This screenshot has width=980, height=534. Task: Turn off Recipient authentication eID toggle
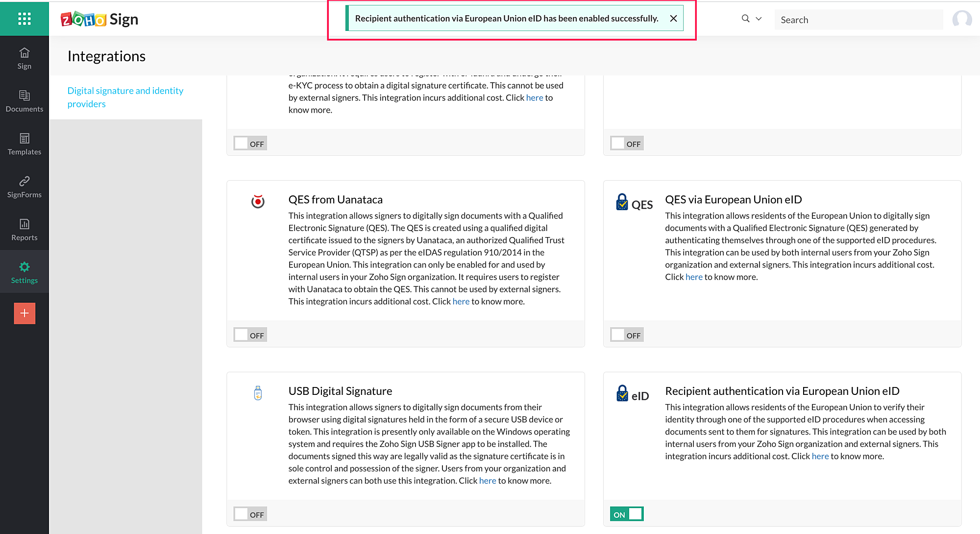pyautogui.click(x=626, y=514)
